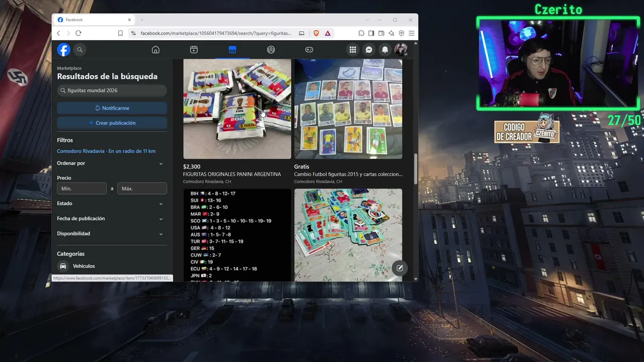Click the Resultados de la búsqueda heading

pyautogui.click(x=107, y=76)
